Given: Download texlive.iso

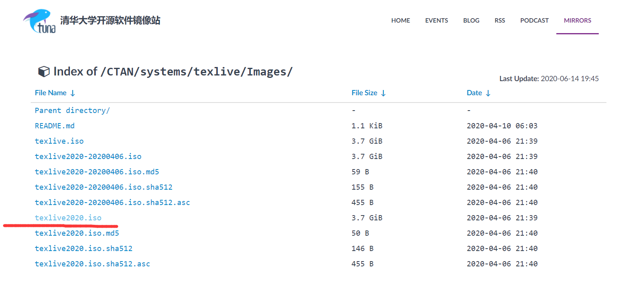Looking at the screenshot, I should pos(59,141).
